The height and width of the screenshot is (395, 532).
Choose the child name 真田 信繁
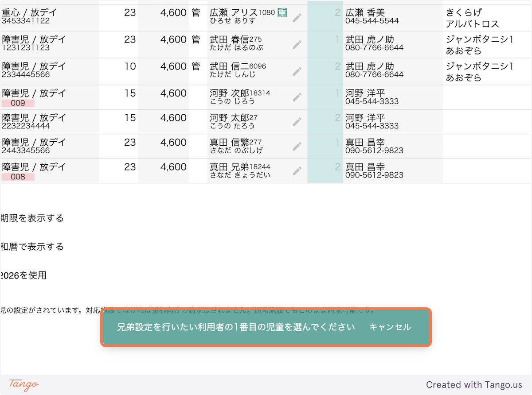(229, 143)
